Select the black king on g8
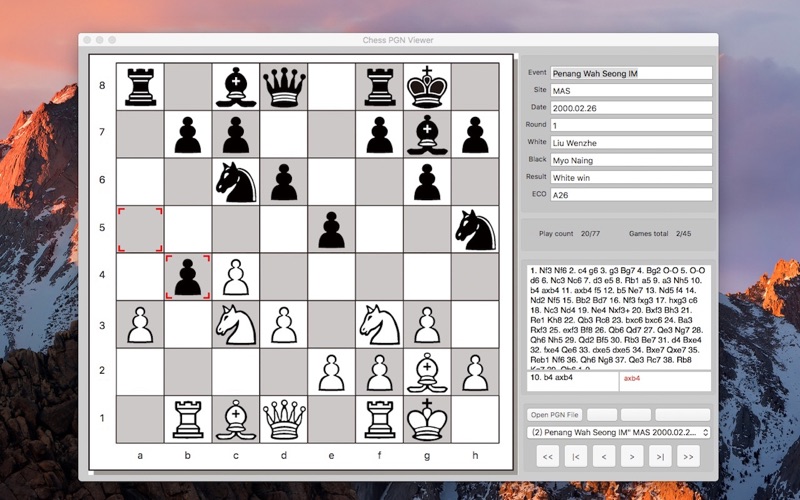 (x=427, y=87)
